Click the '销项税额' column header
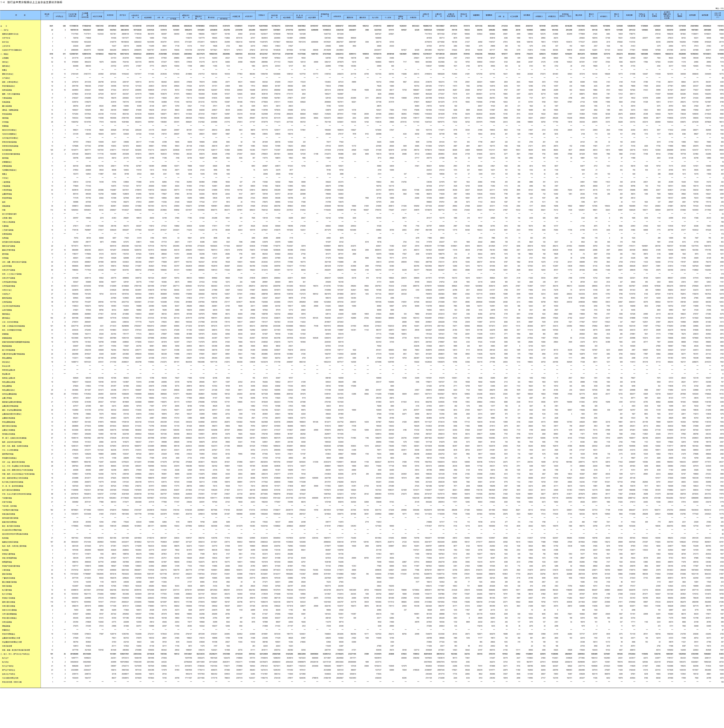This screenshot has height=728, width=724. (x=705, y=15)
